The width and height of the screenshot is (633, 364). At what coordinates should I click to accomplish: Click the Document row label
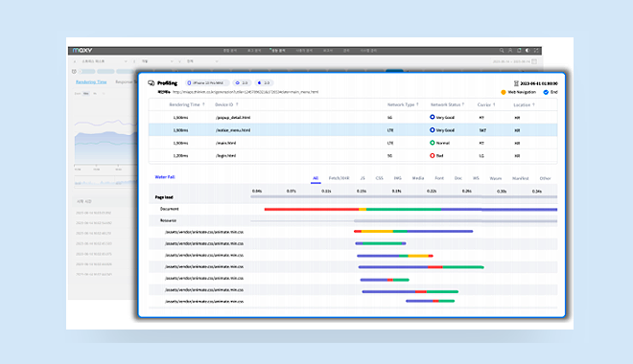coord(169,209)
